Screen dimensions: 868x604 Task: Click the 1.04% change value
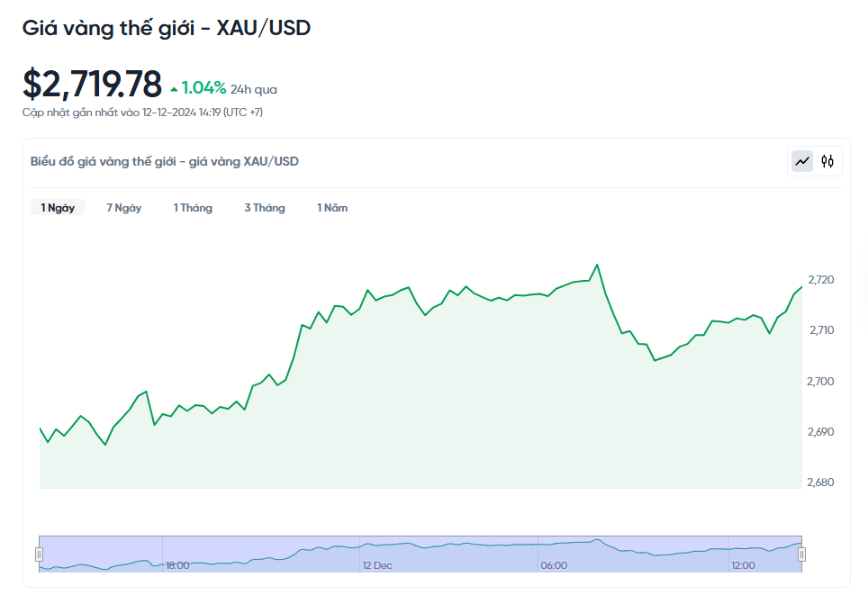[203, 88]
